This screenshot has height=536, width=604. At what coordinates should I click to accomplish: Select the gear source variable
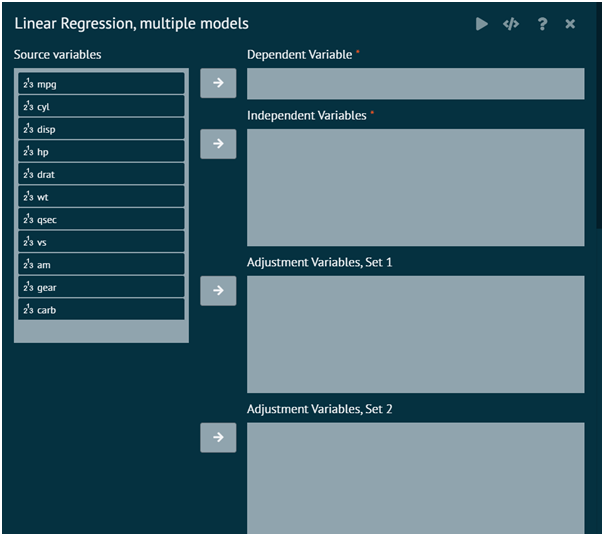pyautogui.click(x=101, y=287)
